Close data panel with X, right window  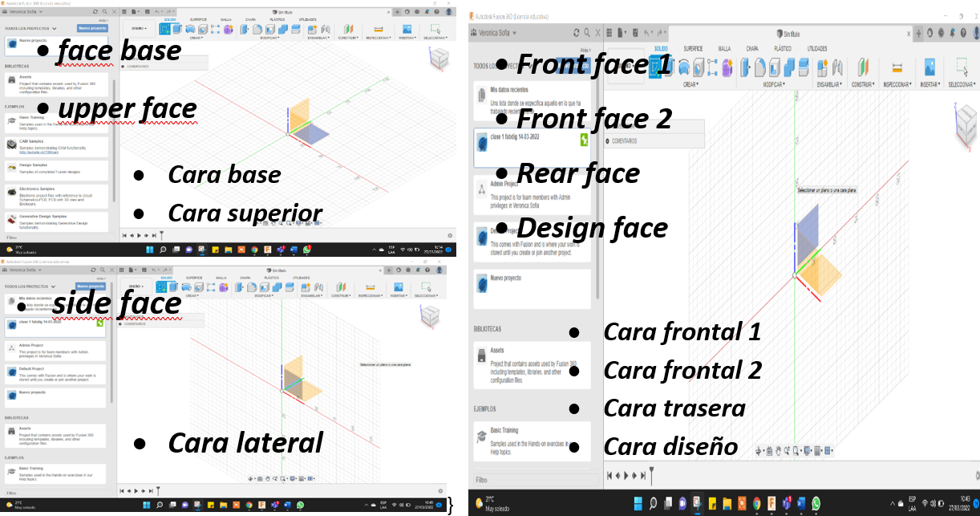pos(597,33)
